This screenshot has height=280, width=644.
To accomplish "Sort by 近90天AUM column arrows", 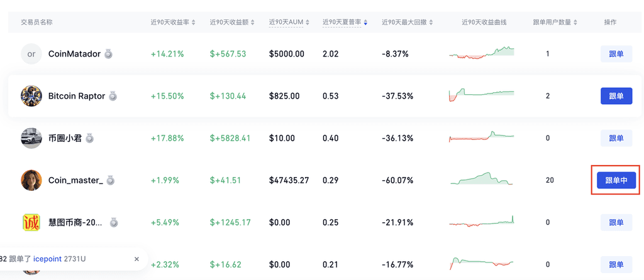I will tap(308, 23).
